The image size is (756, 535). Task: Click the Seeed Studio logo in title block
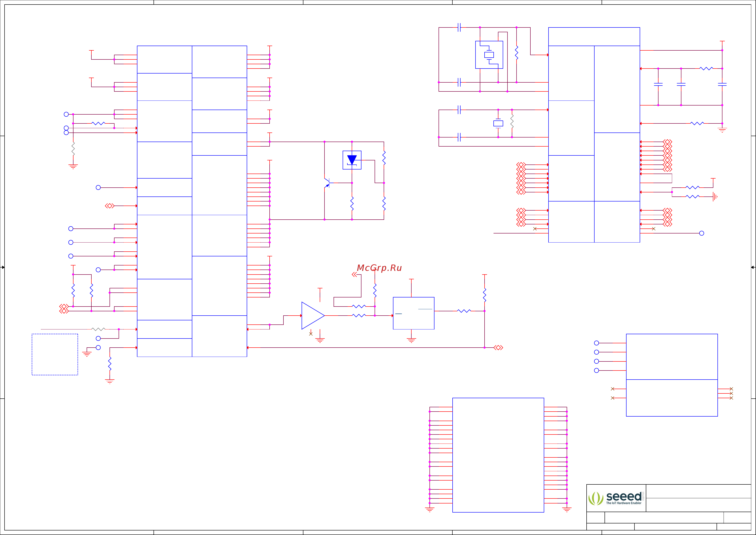(616, 498)
